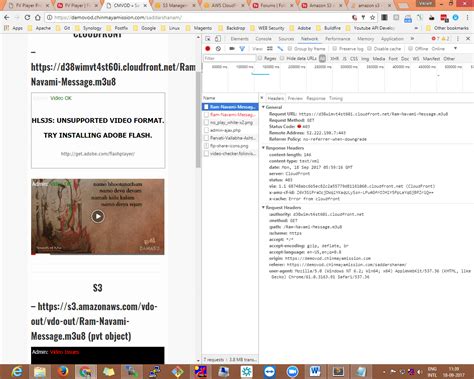The image size is (474, 379).
Task: Bookmark this page with the star icon
Action: point(372,17)
